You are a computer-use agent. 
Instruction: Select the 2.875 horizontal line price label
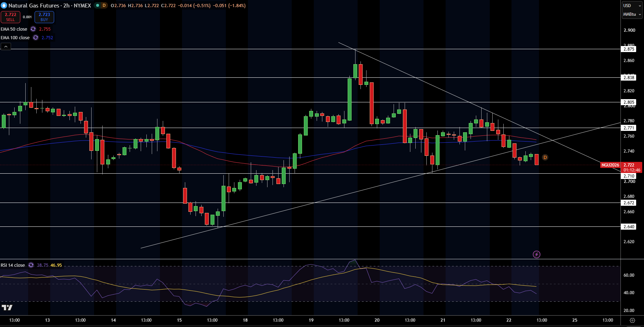pyautogui.click(x=629, y=49)
